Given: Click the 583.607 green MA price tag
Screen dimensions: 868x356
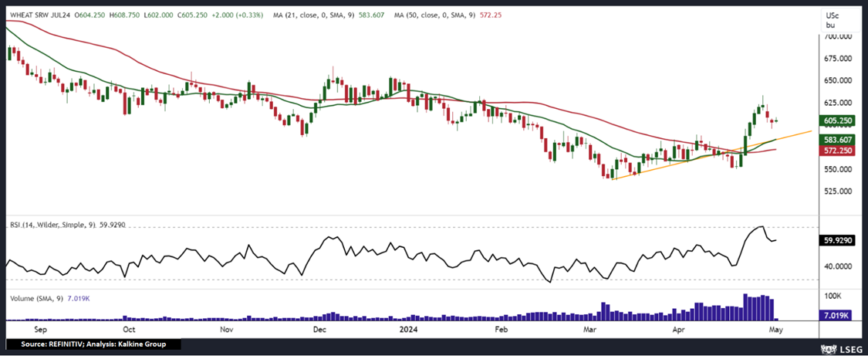Looking at the screenshot, I should pos(838,141).
